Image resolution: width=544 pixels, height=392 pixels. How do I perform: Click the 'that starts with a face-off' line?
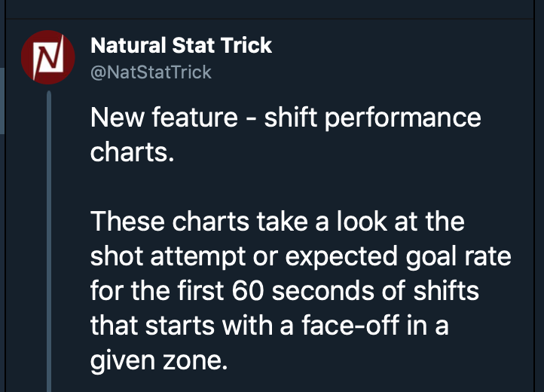[x=270, y=326]
